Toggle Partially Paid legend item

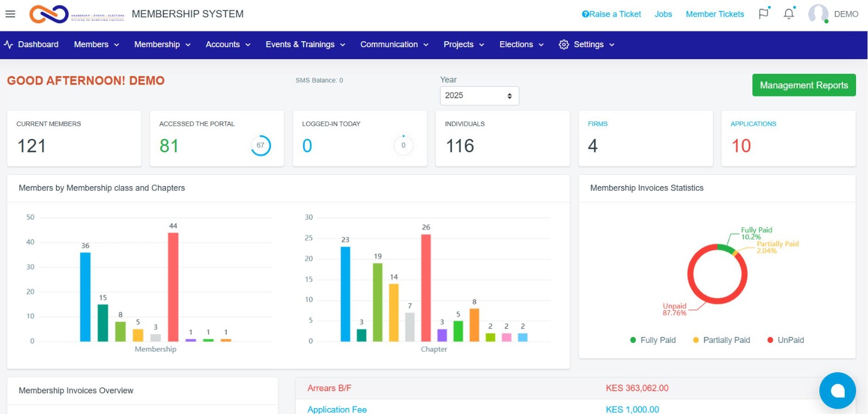tap(721, 340)
